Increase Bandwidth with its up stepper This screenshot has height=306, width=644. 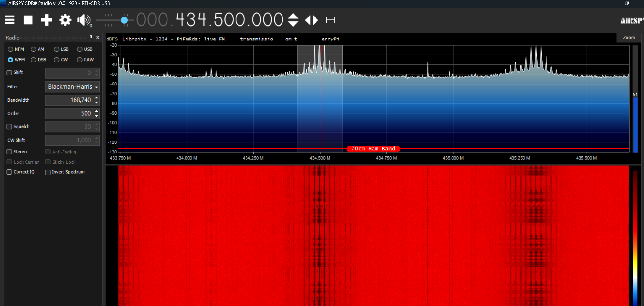pos(96,98)
